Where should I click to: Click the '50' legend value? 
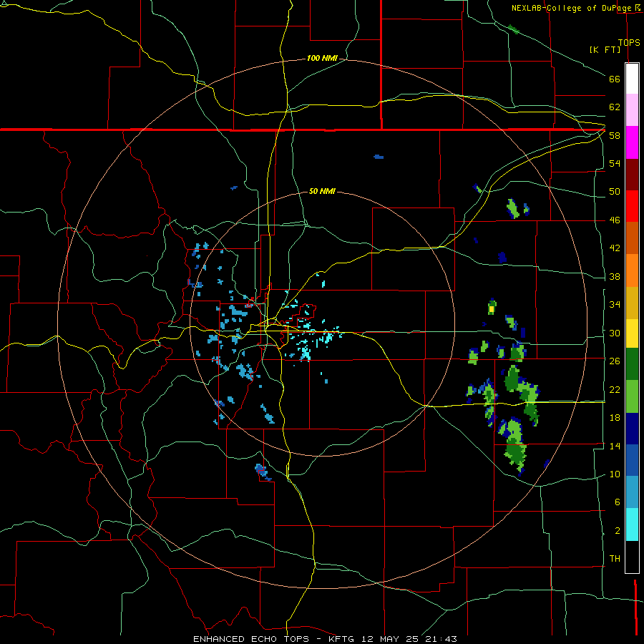tap(615, 192)
